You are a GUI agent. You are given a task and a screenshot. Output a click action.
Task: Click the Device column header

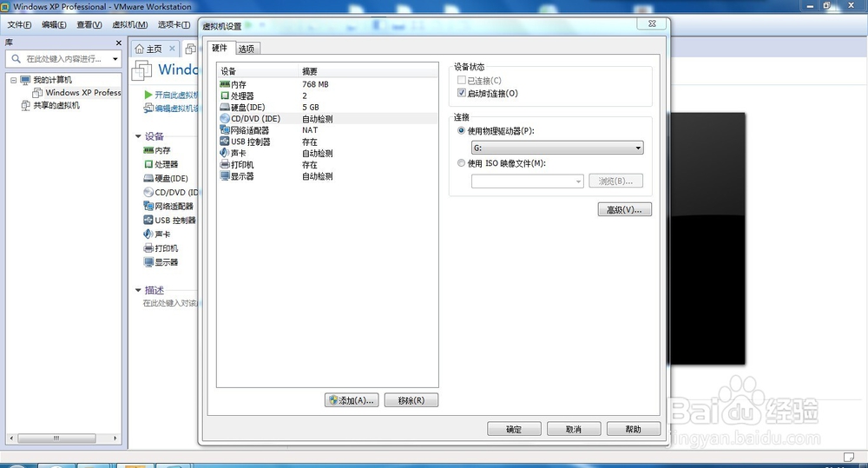(258, 71)
